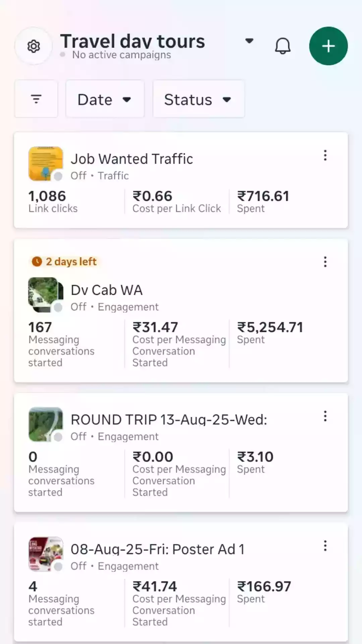Open account settings gear icon

34,46
